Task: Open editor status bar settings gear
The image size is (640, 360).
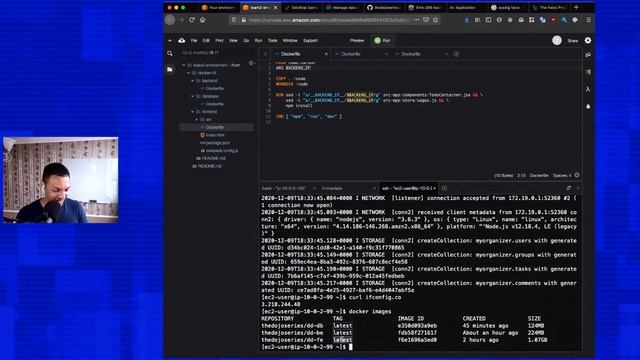Action: [x=577, y=175]
